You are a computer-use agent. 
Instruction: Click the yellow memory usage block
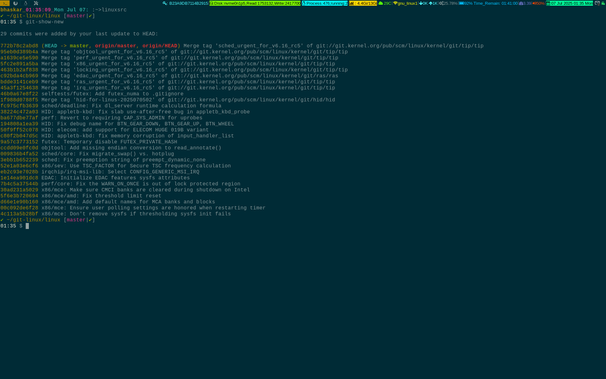pos(363,3)
